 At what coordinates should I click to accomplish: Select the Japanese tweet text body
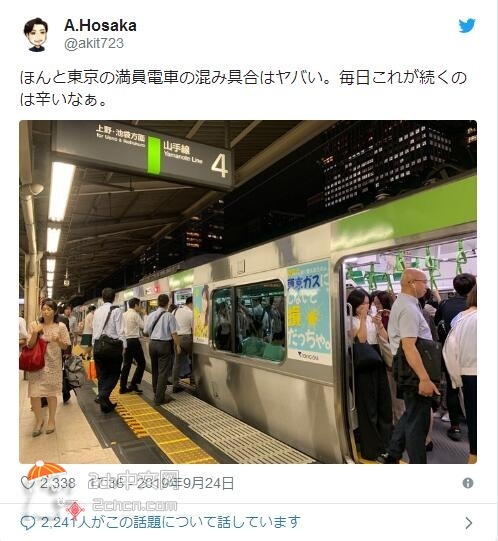click(243, 88)
